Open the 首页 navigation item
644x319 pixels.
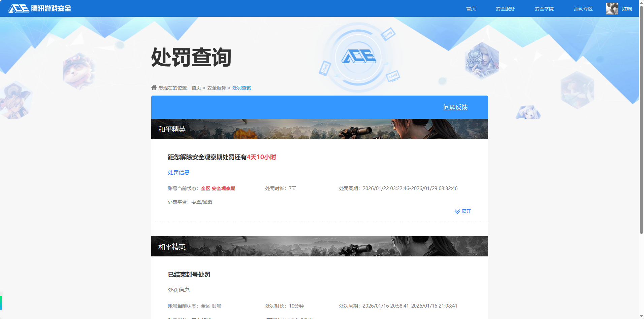point(470,9)
